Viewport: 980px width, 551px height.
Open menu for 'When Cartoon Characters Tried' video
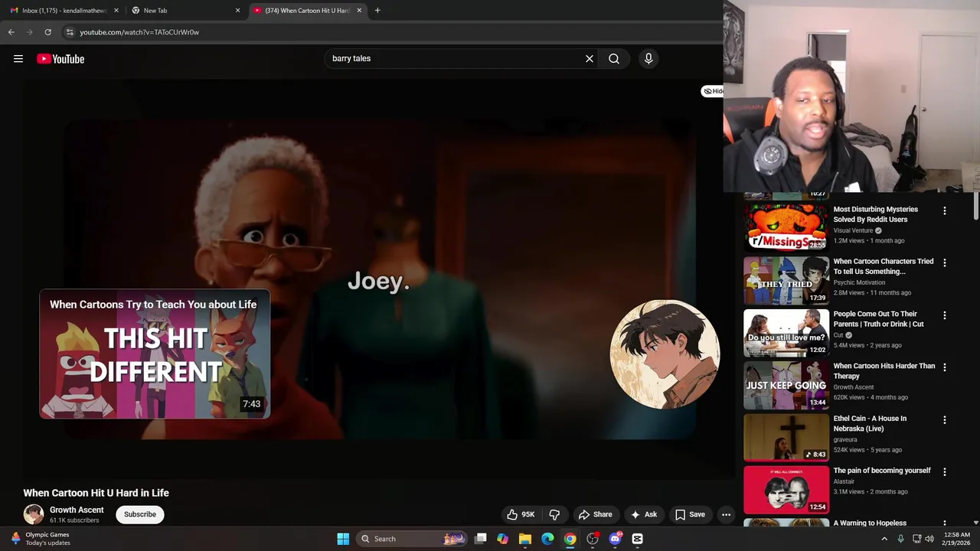pos(944,262)
